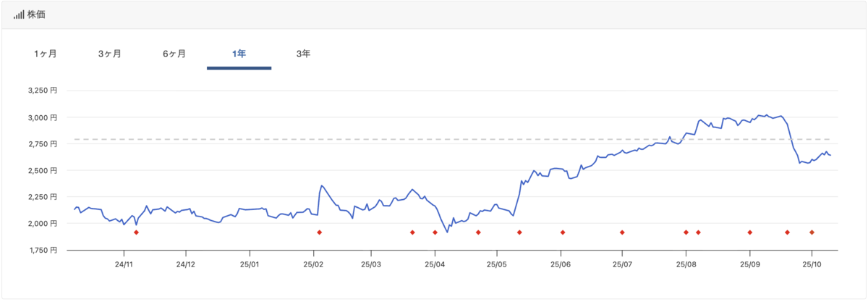The image size is (868, 302).
Task: Click the 24/12 date axis label
Action: tap(186, 264)
